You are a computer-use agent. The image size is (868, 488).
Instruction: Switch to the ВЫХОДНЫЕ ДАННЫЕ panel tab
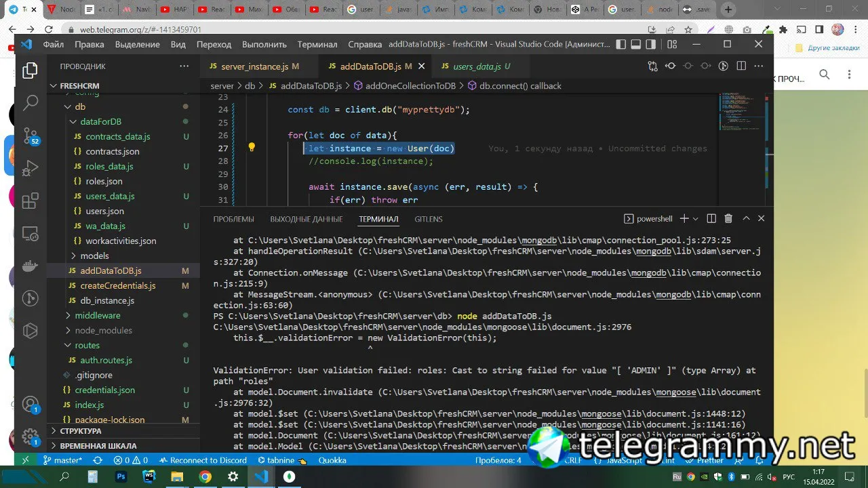307,219
